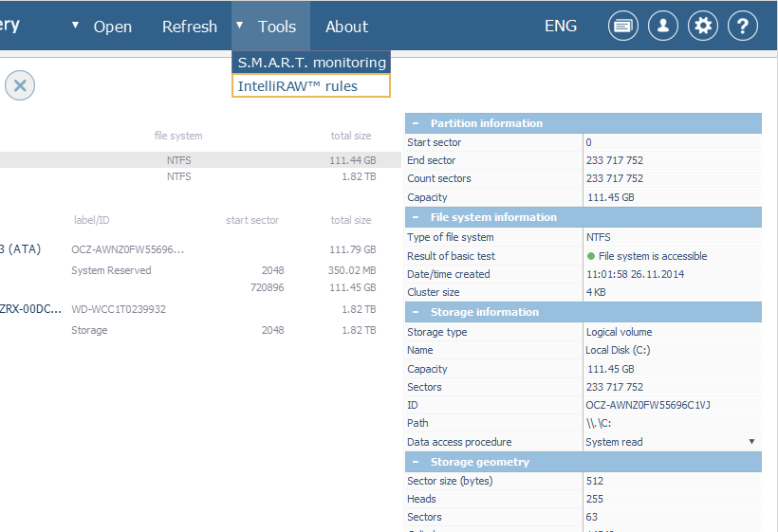Viewport: 778px width, 532px height.
Task: Select the 111.44 GB NTFS partition row
Action: [x=190, y=160]
